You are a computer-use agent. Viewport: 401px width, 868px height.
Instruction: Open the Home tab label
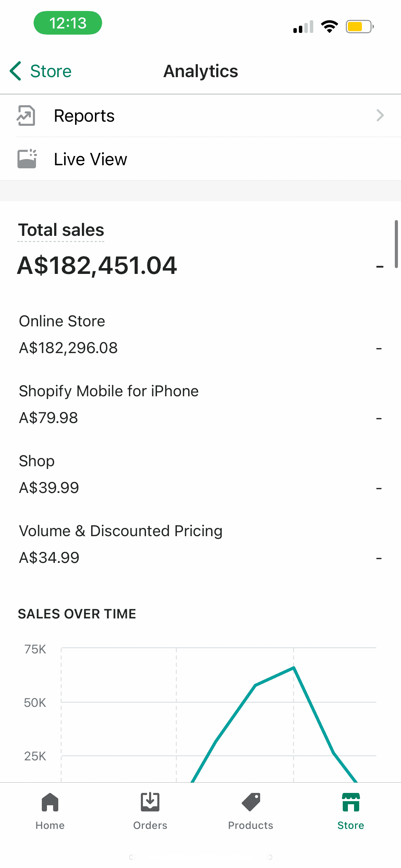50,825
